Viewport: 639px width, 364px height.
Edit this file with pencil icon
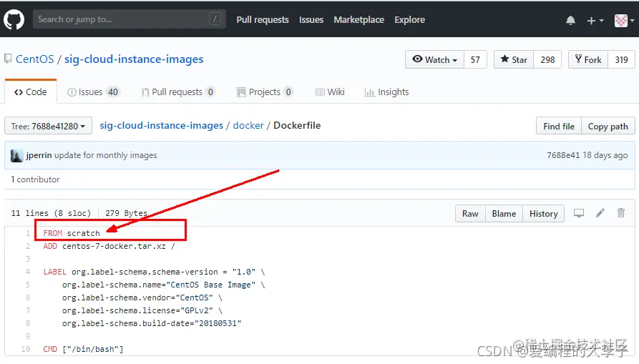pyautogui.click(x=600, y=213)
